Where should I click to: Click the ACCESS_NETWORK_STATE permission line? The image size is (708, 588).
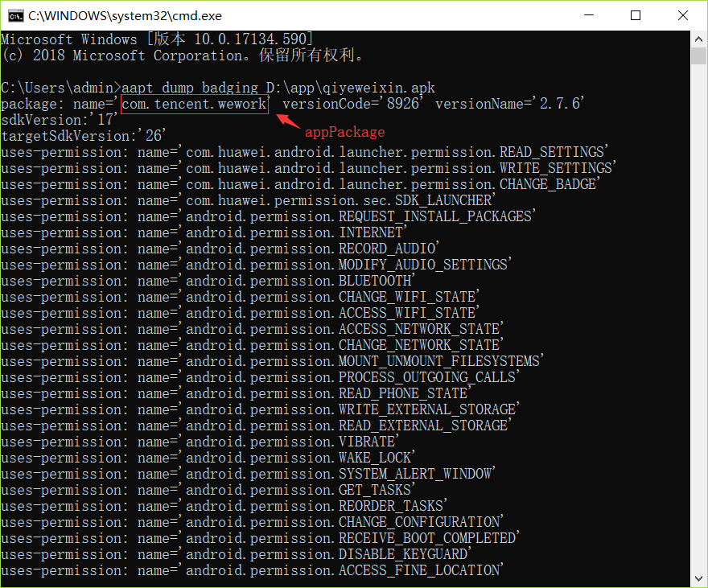(252, 329)
